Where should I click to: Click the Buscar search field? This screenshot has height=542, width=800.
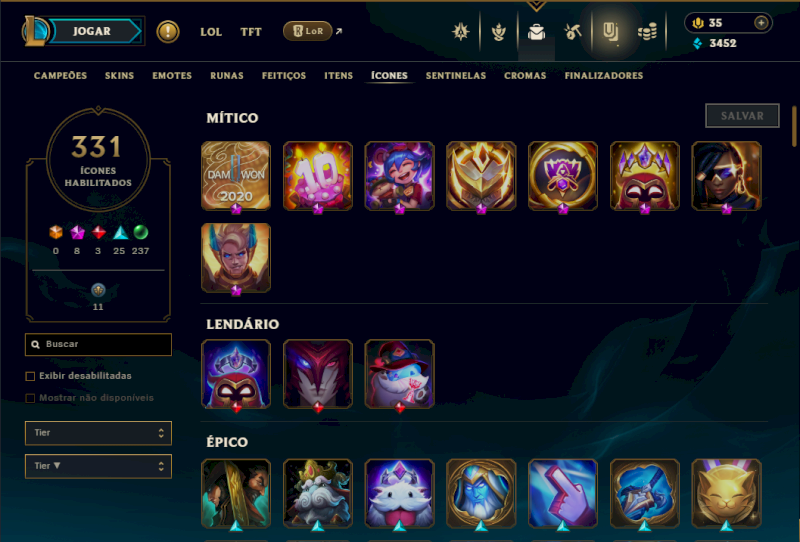98,344
